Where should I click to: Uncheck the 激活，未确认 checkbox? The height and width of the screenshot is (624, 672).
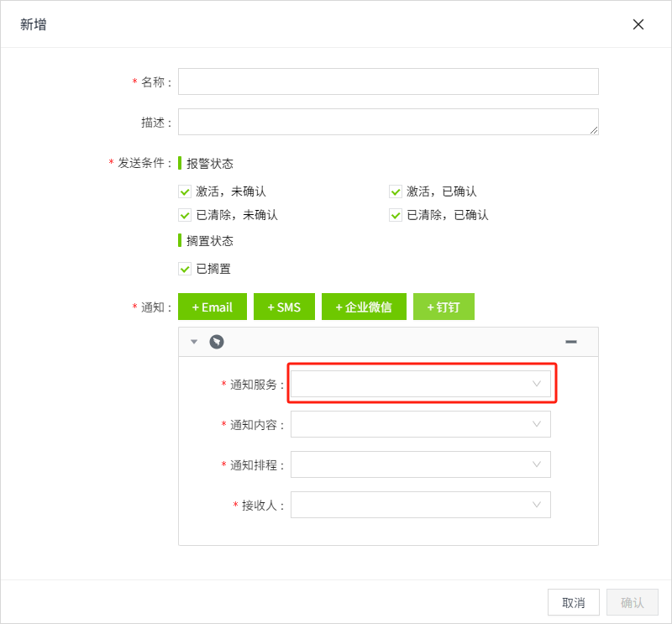click(x=186, y=191)
